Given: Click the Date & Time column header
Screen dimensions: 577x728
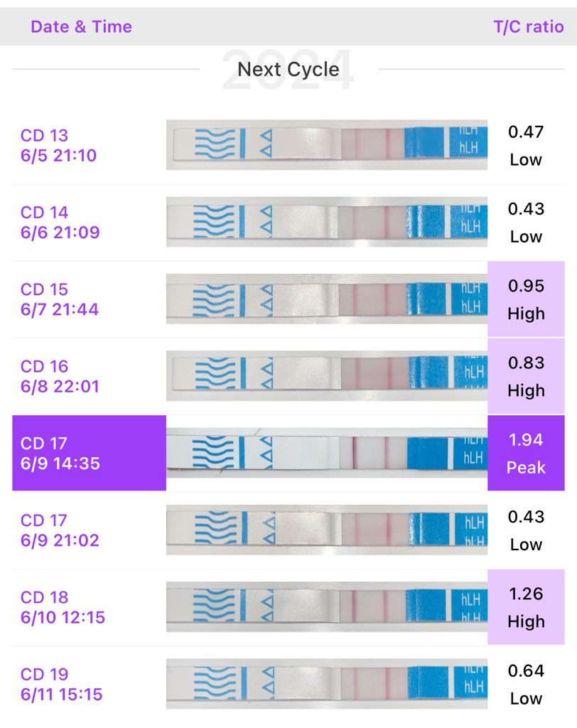Looking at the screenshot, I should pos(81,27).
